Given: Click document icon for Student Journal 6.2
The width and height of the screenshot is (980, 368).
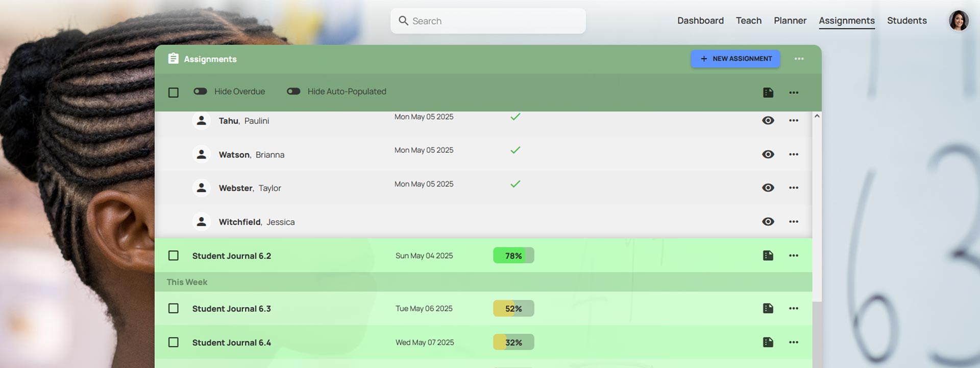Looking at the screenshot, I should coord(768,256).
